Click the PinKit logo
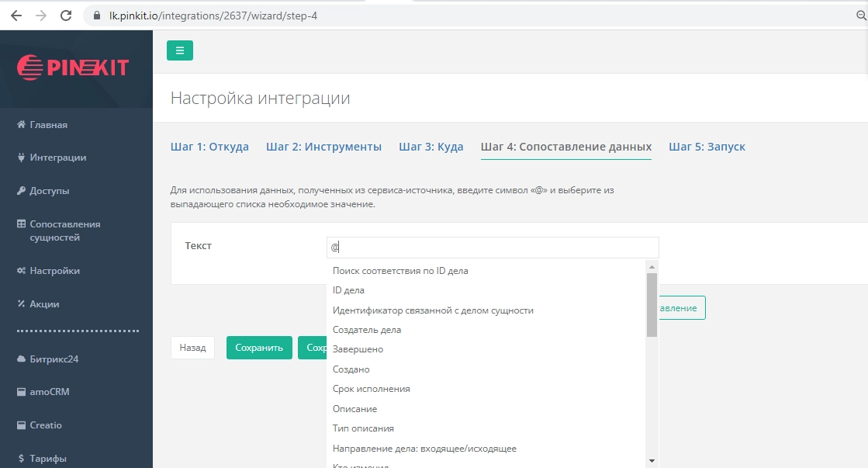The height and width of the screenshot is (468, 868). point(73,68)
